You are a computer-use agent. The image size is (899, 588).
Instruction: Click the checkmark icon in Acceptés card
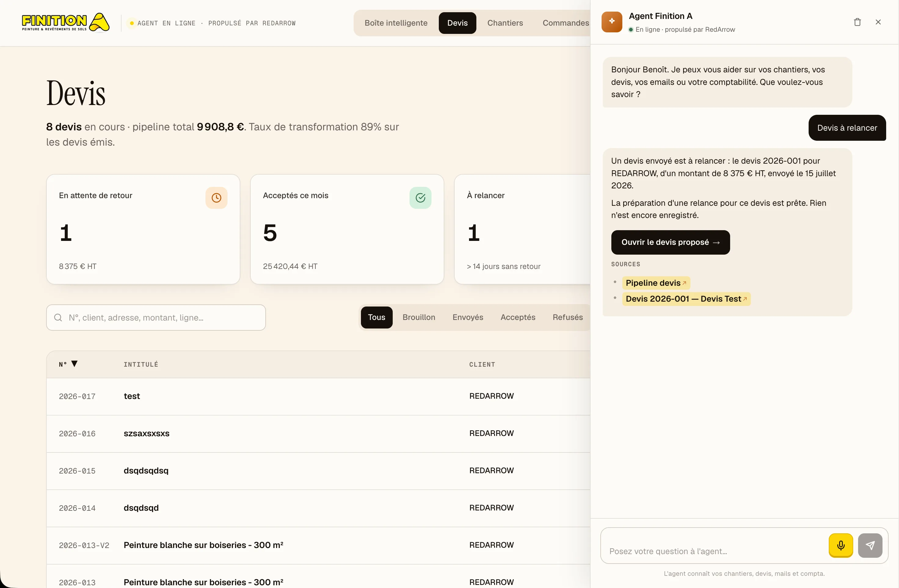(420, 198)
